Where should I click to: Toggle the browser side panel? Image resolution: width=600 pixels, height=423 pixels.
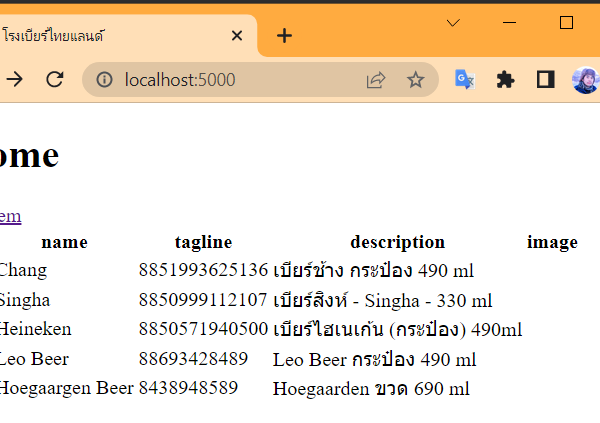pyautogui.click(x=546, y=80)
